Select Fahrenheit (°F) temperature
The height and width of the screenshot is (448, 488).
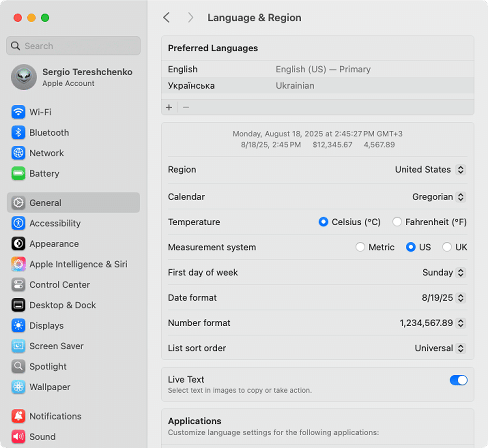(397, 222)
